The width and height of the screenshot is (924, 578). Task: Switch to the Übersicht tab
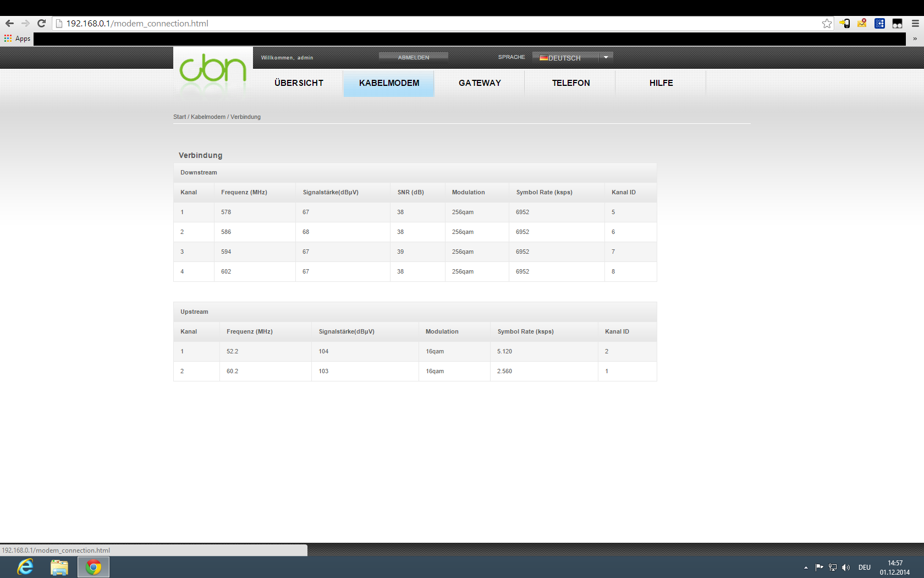pos(299,83)
